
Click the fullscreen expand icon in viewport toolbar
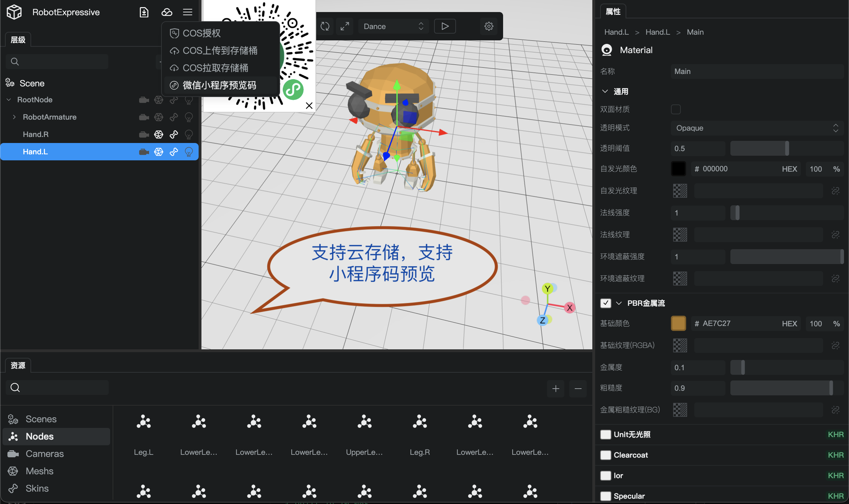click(x=345, y=26)
